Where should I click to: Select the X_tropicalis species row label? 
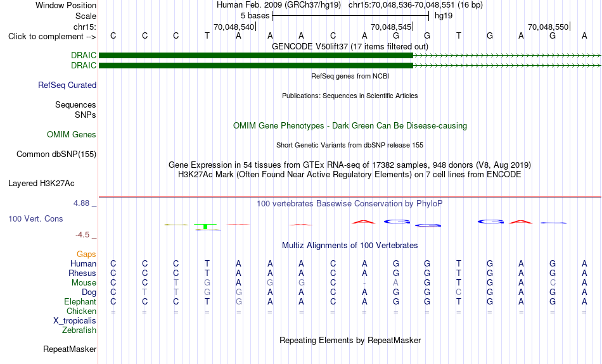pyautogui.click(x=75, y=321)
